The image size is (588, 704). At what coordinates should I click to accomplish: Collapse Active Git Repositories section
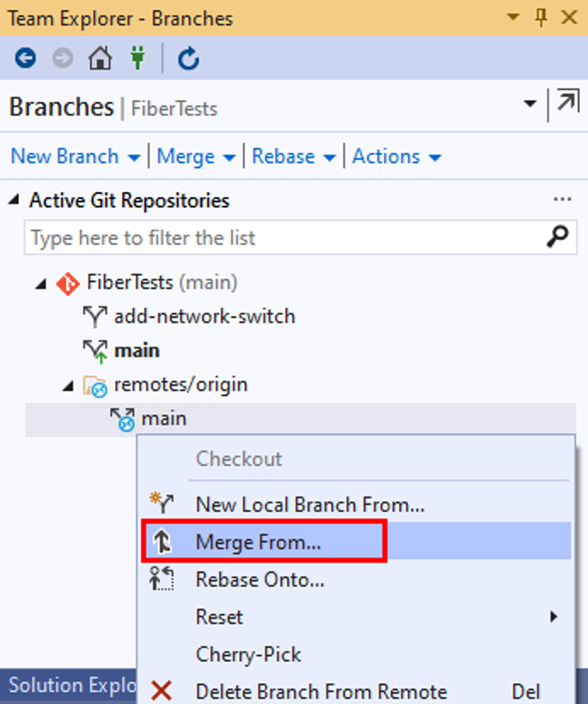(x=14, y=201)
